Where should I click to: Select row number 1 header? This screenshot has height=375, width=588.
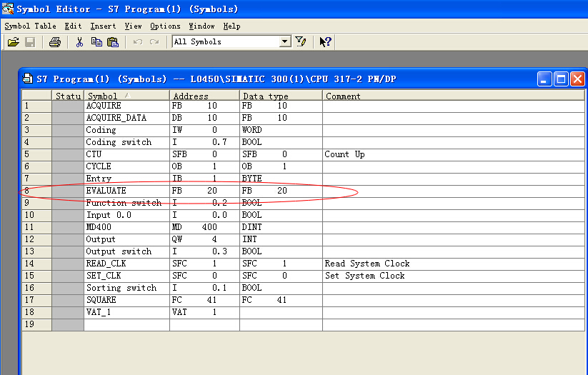pyautogui.click(x=36, y=106)
